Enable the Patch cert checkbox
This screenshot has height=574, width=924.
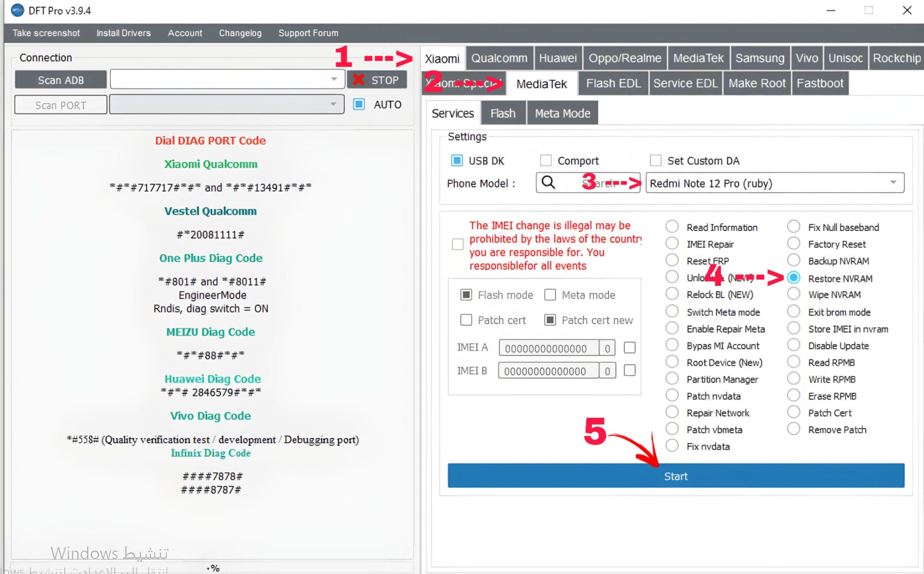(466, 320)
